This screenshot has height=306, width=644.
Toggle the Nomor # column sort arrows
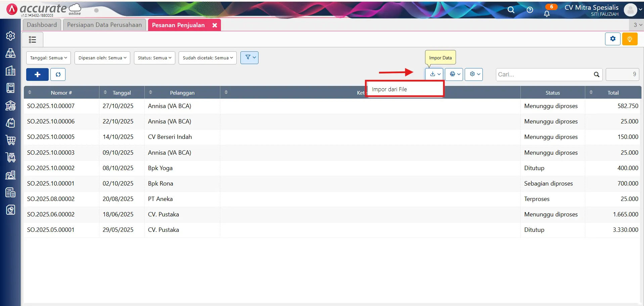tap(30, 92)
